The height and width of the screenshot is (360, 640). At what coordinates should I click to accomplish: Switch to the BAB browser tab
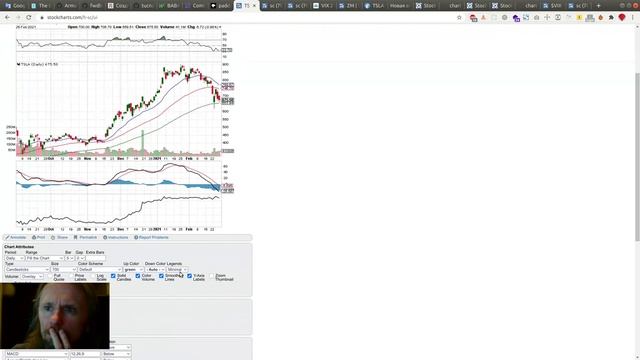click(x=169, y=6)
